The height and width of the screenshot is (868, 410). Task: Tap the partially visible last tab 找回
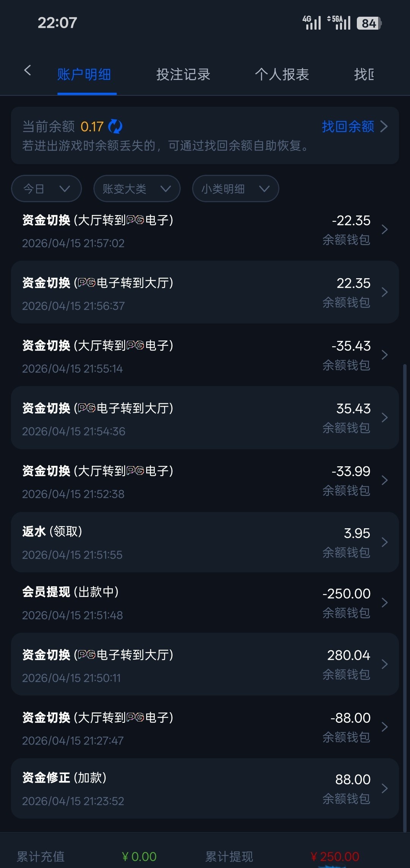tap(364, 74)
